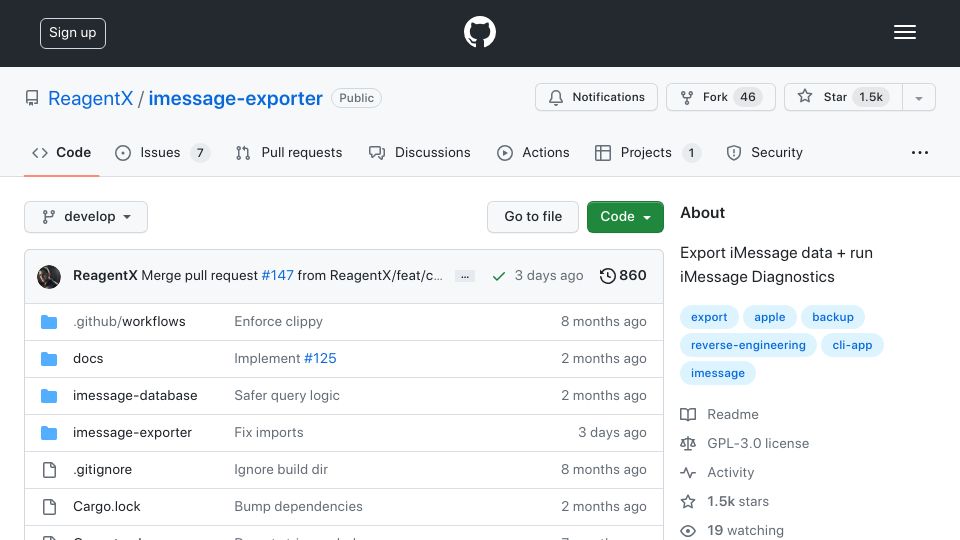Click the Notifications button
Viewport: 960px width, 540px height.
(596, 97)
